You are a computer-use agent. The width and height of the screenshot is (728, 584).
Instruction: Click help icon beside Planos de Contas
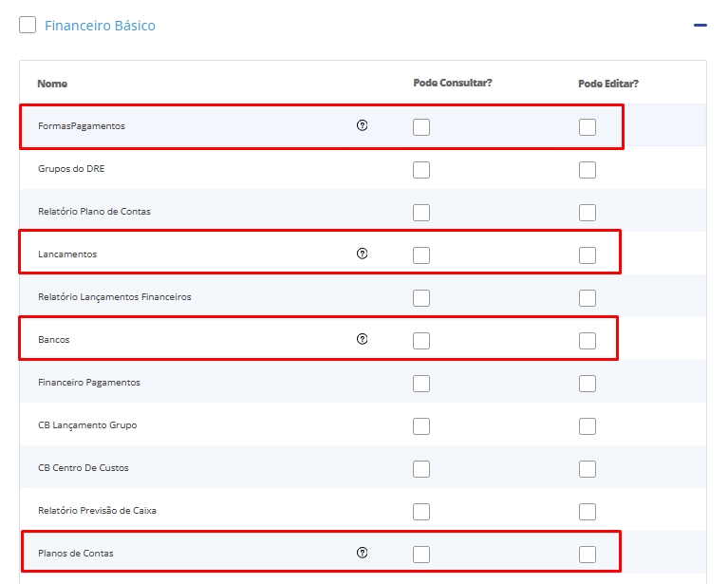(x=362, y=553)
